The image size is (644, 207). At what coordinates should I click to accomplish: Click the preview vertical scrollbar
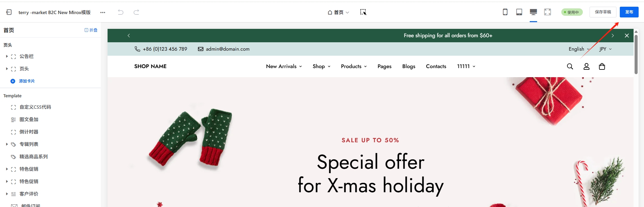[636, 54]
